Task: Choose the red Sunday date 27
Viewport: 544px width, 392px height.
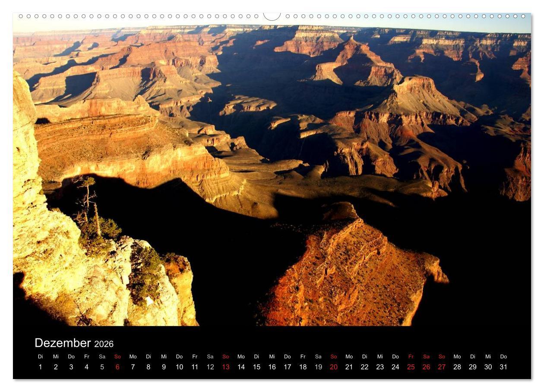Action: tap(442, 367)
